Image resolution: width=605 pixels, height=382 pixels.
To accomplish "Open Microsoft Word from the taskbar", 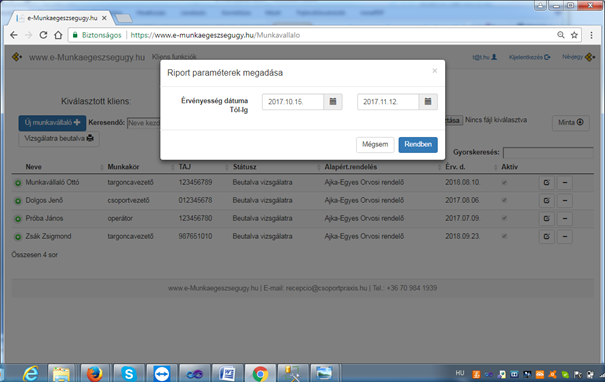I will coord(228,374).
